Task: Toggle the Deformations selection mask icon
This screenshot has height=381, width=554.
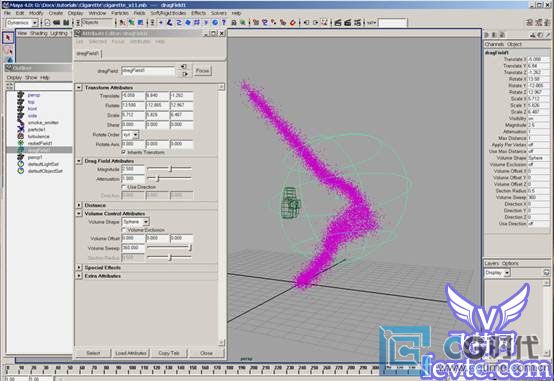Action: tap(197, 23)
